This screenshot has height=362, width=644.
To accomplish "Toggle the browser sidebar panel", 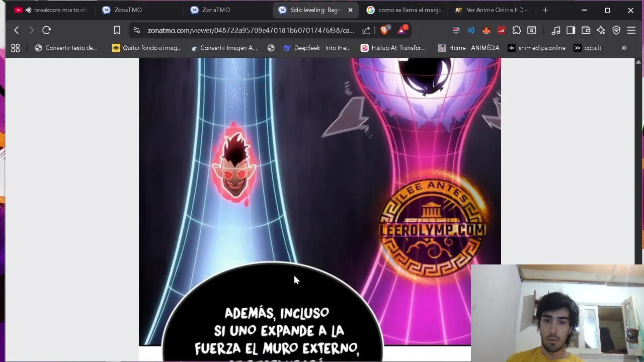I will (571, 30).
